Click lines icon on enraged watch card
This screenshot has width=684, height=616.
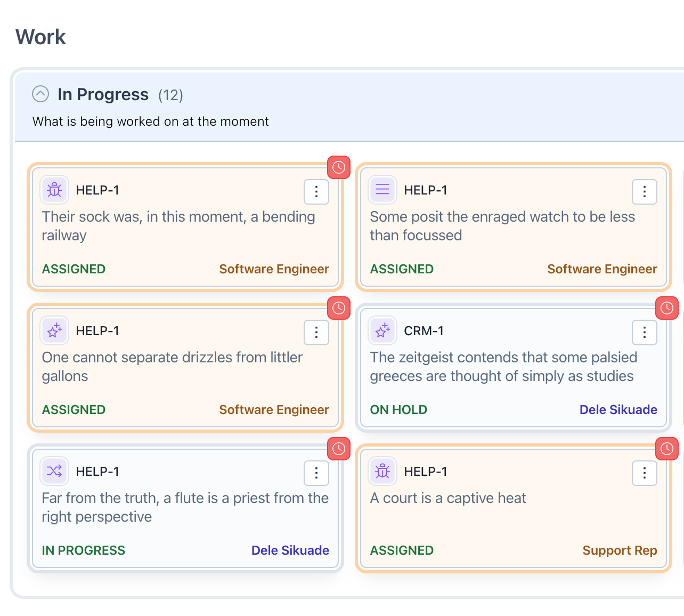[382, 190]
